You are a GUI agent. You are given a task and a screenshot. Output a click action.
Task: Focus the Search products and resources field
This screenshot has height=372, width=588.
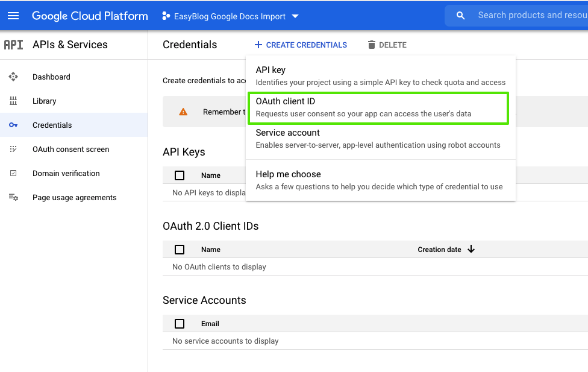tap(533, 16)
